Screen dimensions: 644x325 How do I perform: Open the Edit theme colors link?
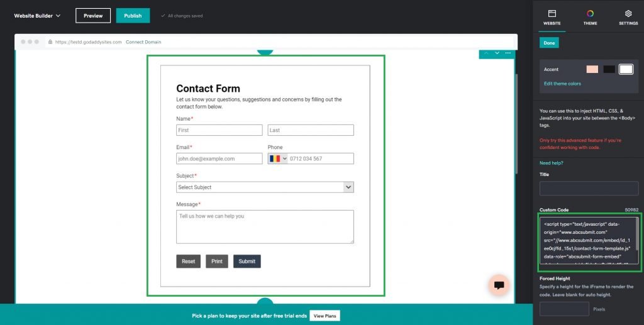coord(562,84)
